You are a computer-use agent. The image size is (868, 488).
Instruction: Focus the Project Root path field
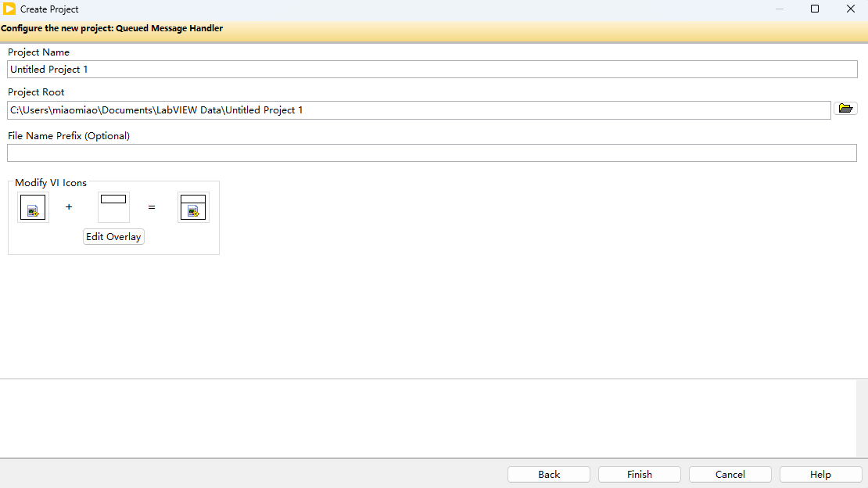pos(418,110)
